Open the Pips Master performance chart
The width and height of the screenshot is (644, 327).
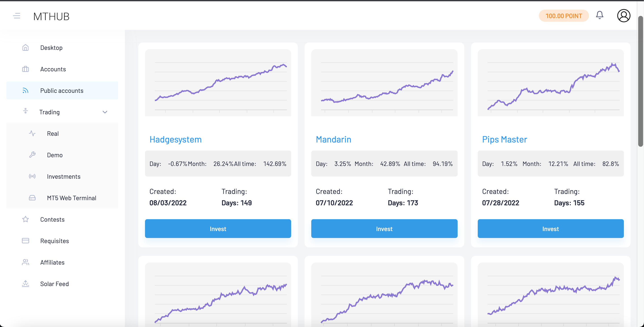[550, 83]
